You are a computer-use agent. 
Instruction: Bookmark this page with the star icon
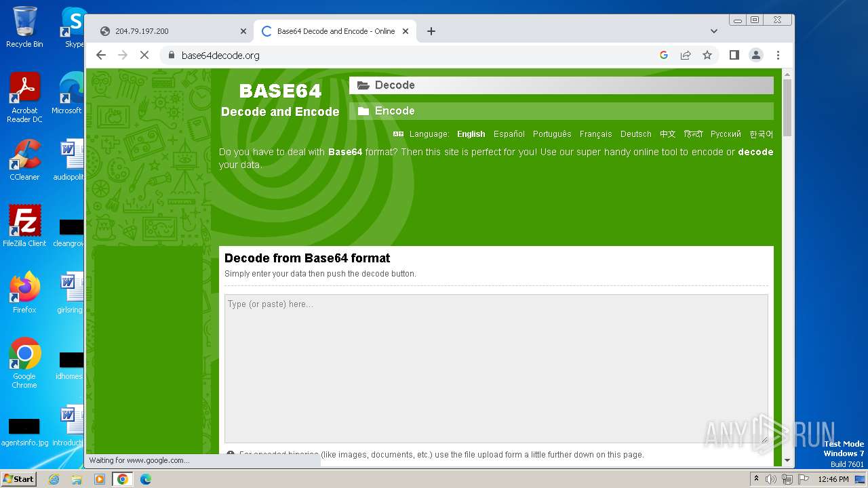pos(707,55)
